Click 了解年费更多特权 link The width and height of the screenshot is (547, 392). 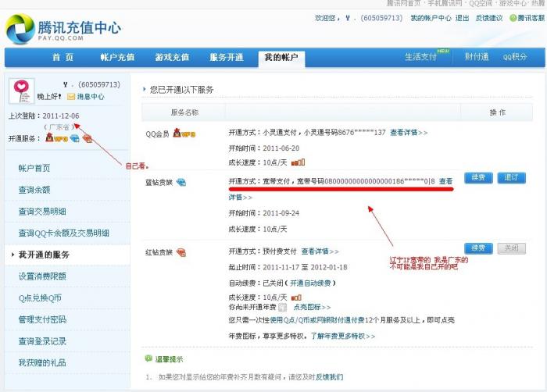pyautogui.click(x=343, y=337)
